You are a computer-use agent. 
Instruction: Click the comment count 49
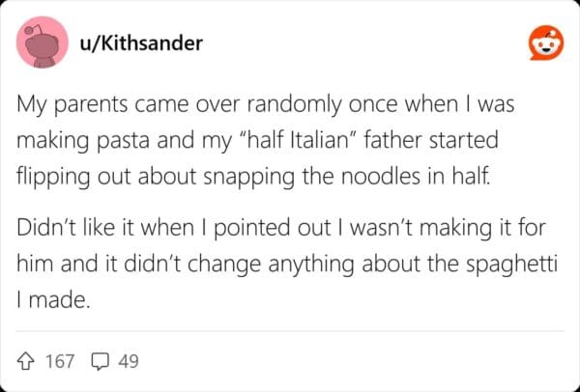click(128, 362)
